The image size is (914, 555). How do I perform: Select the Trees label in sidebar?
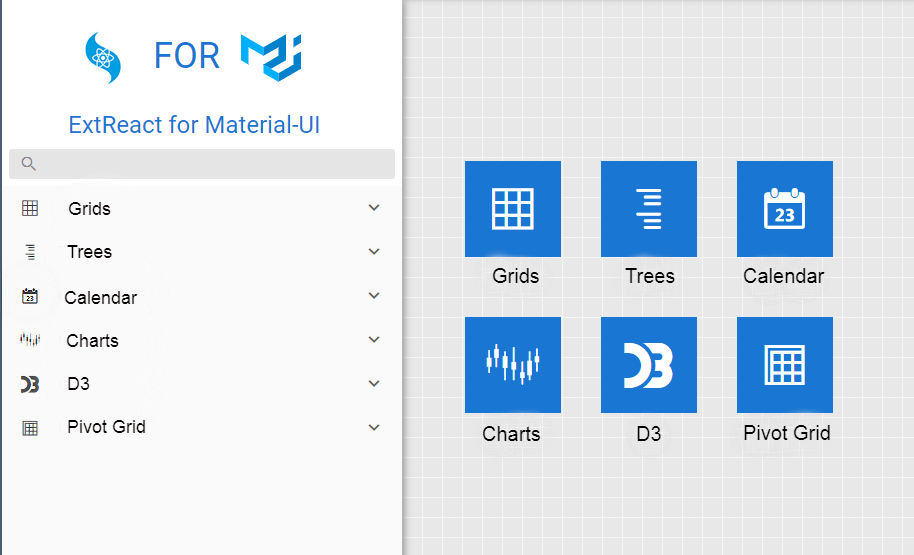click(x=89, y=252)
